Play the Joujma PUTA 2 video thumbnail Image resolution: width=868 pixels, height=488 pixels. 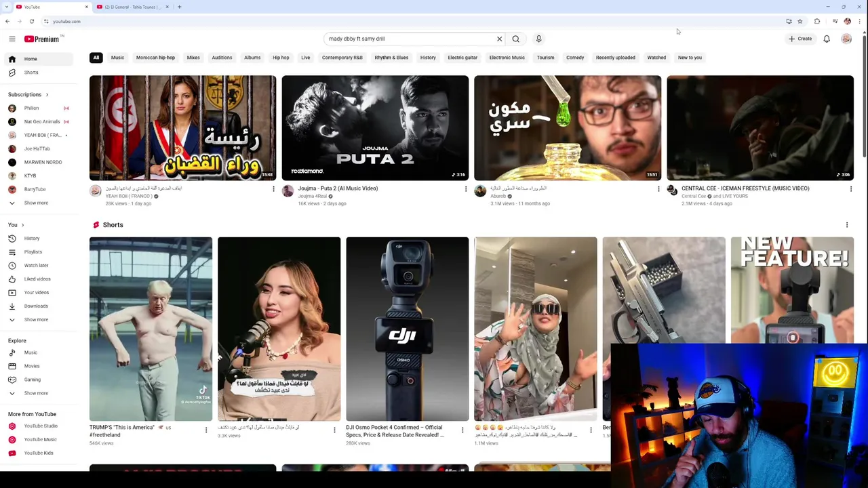[375, 128]
